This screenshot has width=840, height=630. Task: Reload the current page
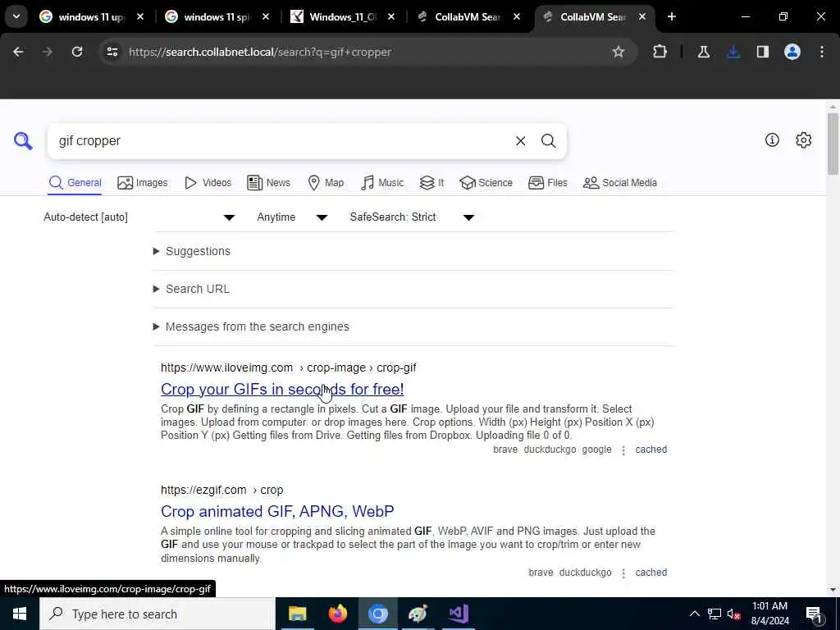77,52
